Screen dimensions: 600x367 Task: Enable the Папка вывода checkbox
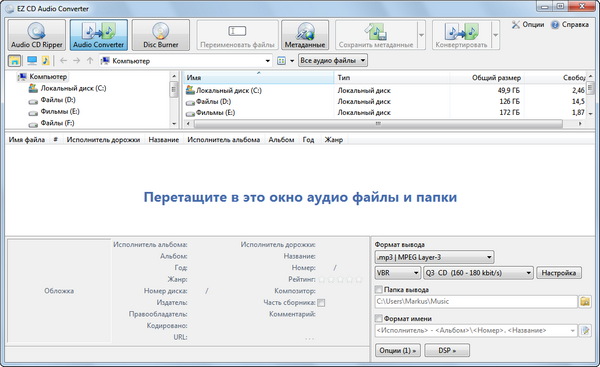(x=378, y=289)
